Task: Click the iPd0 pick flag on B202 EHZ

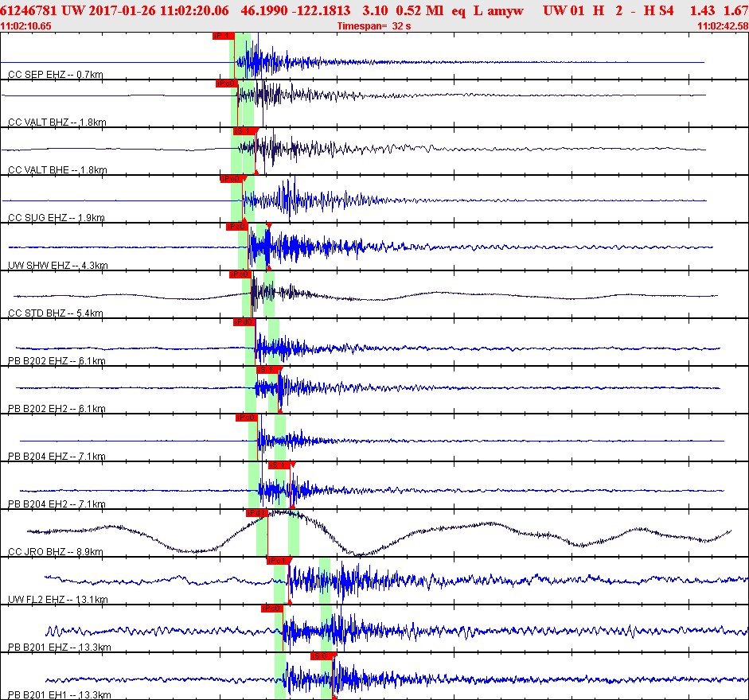Action: click(244, 322)
